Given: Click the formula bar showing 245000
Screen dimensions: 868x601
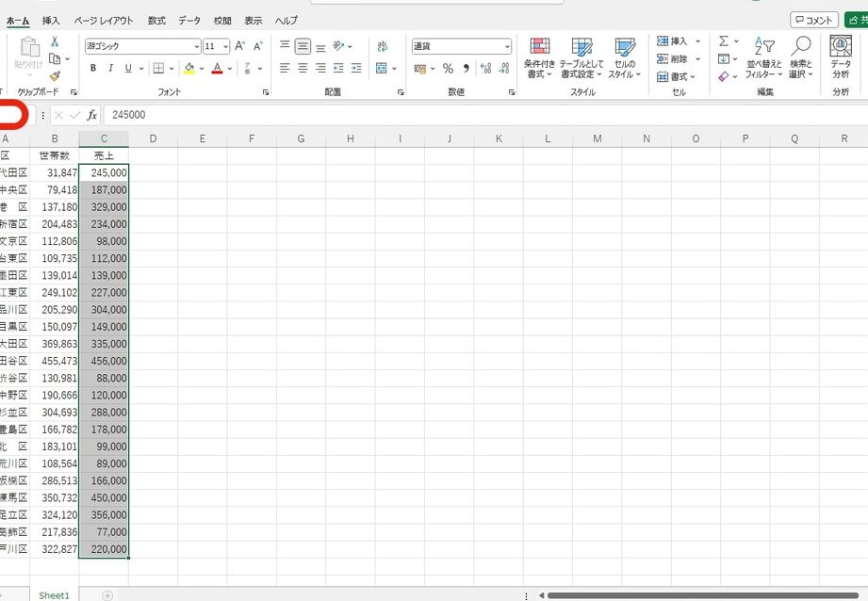Looking at the screenshot, I should coord(485,115).
